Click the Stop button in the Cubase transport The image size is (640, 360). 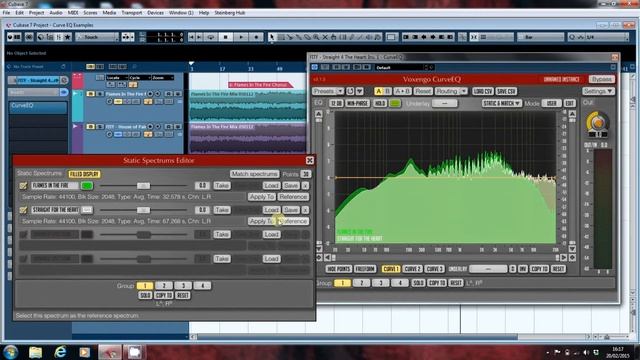click(225, 37)
